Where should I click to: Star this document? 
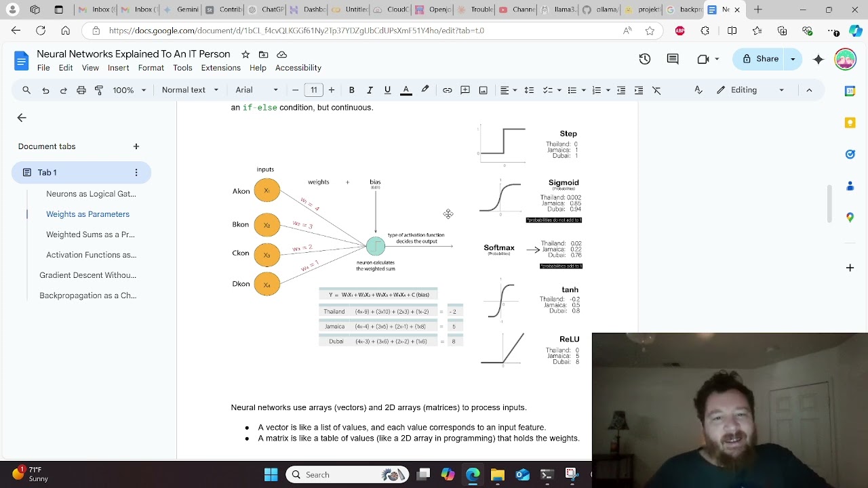[x=245, y=54]
